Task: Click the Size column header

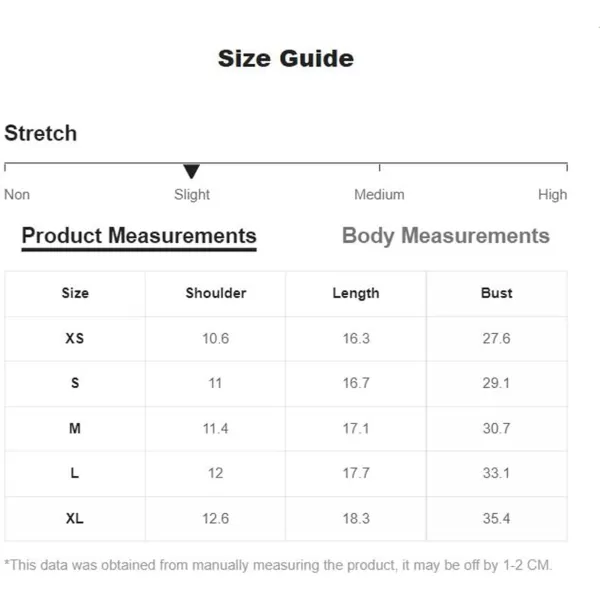Action: tap(75, 293)
